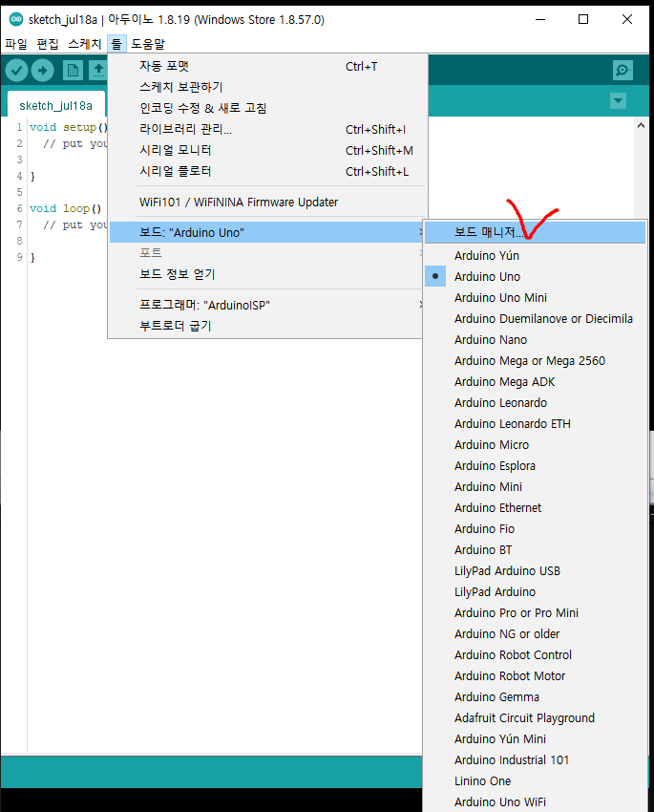Open the 스케치 menu
The width and height of the screenshot is (654, 812).
pos(85,44)
